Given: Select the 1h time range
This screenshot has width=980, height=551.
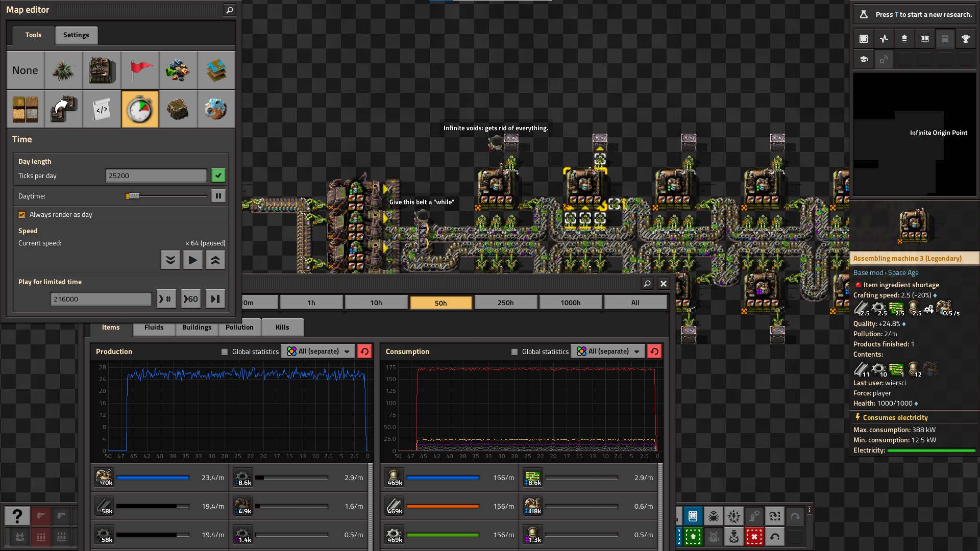Looking at the screenshot, I should [x=311, y=303].
